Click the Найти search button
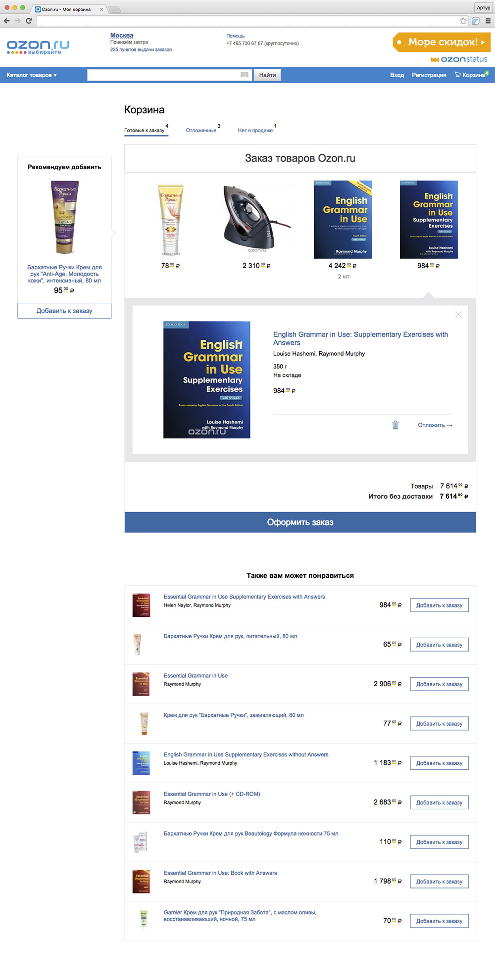The width and height of the screenshot is (495, 980). coord(267,75)
